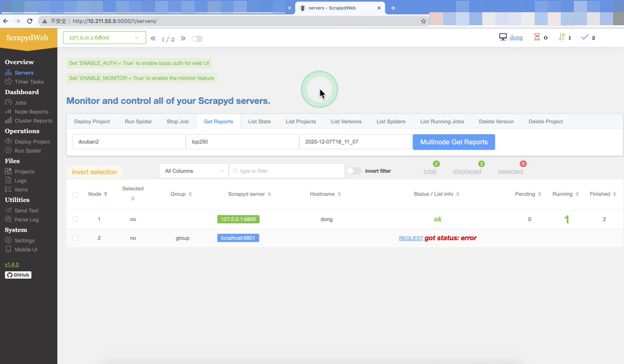Click the Send Text paper plane icon
The image size is (624, 364).
[8, 210]
